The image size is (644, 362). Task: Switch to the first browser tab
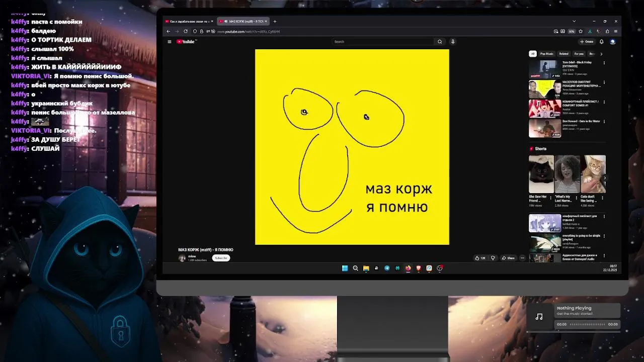[x=190, y=21]
